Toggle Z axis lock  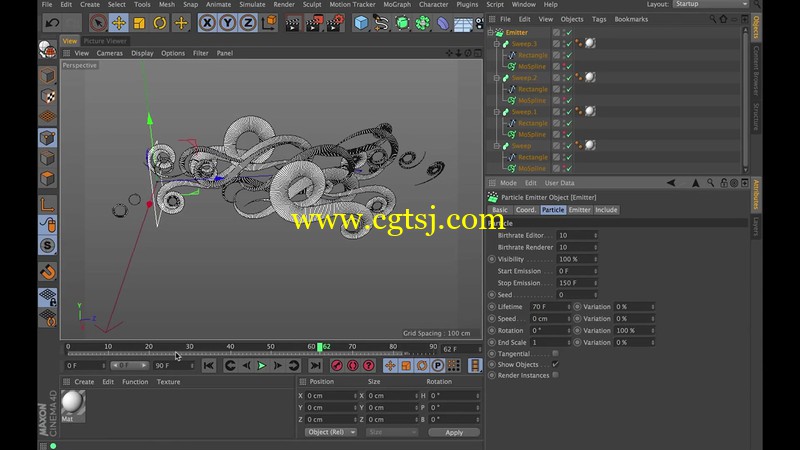(248, 23)
